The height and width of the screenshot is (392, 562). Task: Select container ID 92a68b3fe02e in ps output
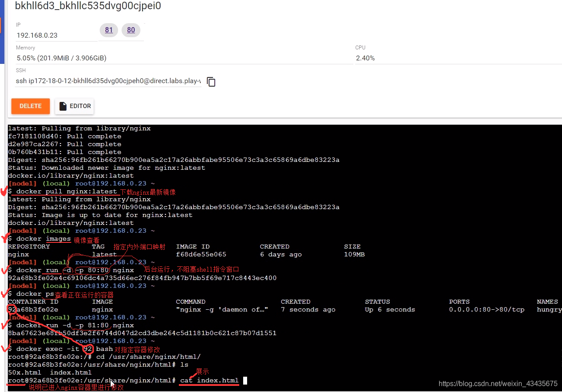tap(33, 309)
